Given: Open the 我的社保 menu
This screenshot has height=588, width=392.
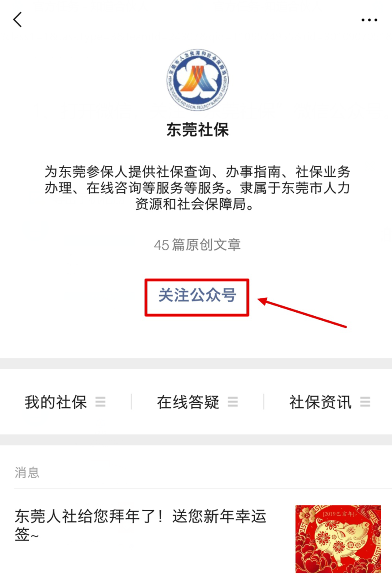Looking at the screenshot, I should click(65, 402).
